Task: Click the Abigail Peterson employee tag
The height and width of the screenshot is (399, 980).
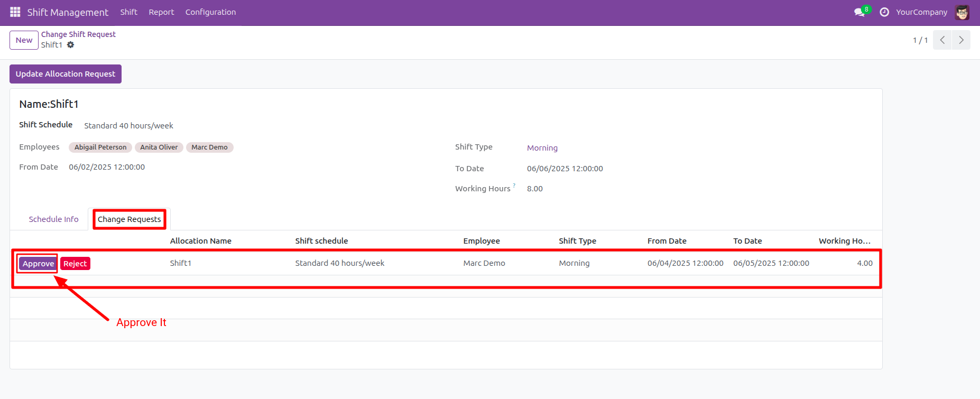Action: coord(100,147)
